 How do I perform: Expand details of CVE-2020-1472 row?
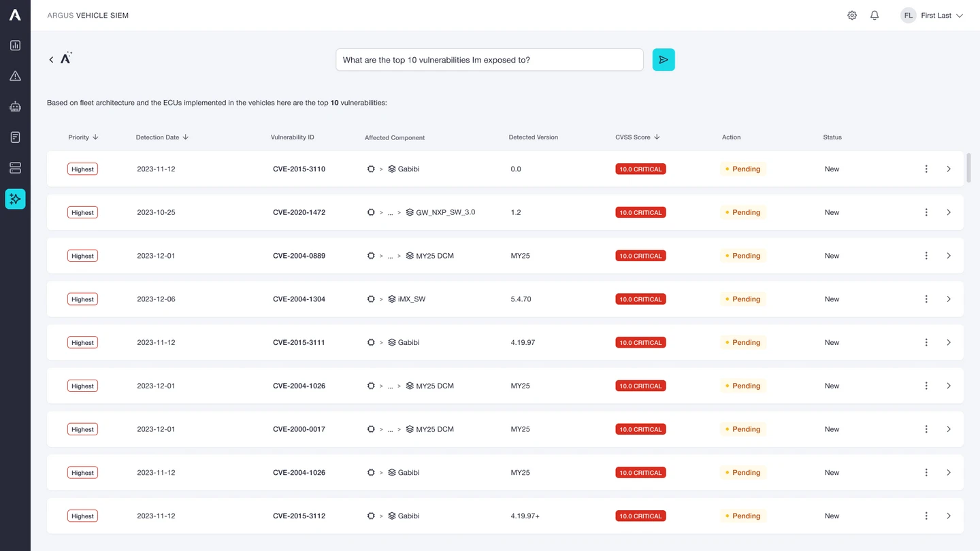949,212
